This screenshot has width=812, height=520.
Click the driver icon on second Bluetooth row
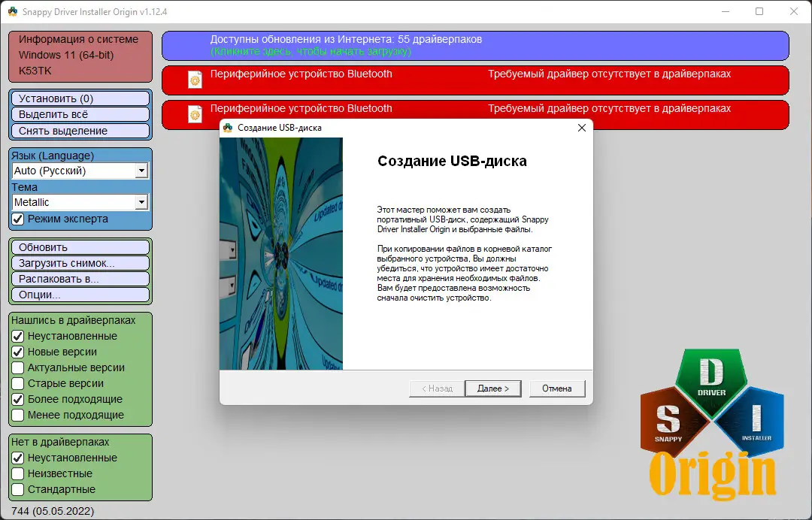point(195,113)
